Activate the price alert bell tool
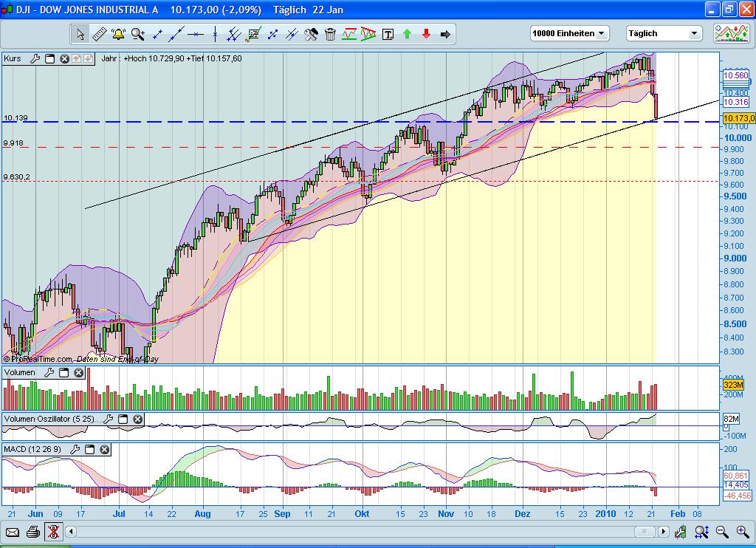Screen dimensions: 756x548 coord(117,34)
